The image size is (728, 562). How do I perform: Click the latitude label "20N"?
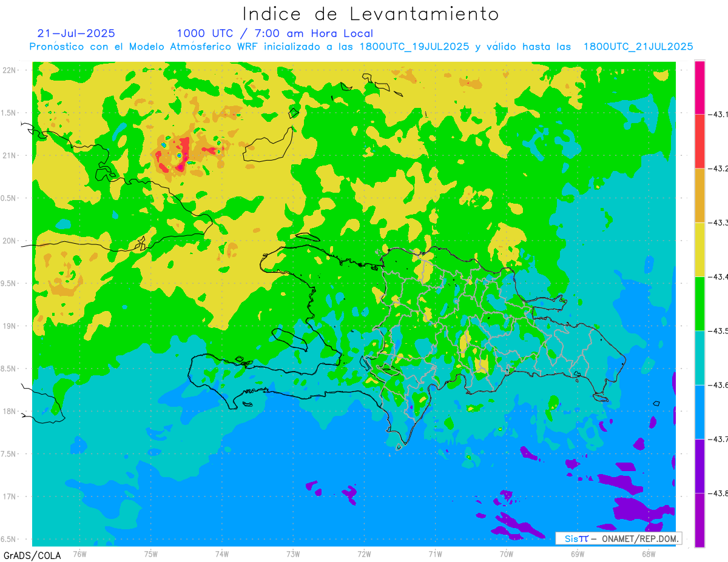pyautogui.click(x=10, y=241)
